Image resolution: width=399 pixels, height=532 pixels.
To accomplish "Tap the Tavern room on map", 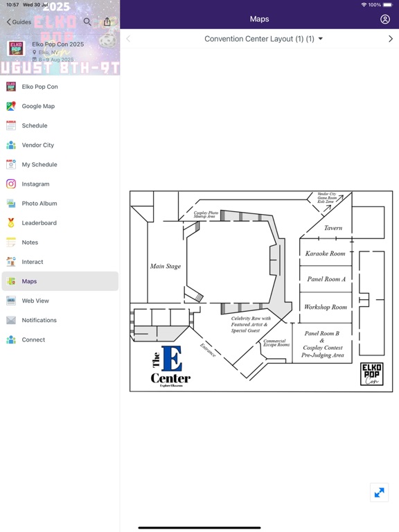I will click(x=332, y=228).
